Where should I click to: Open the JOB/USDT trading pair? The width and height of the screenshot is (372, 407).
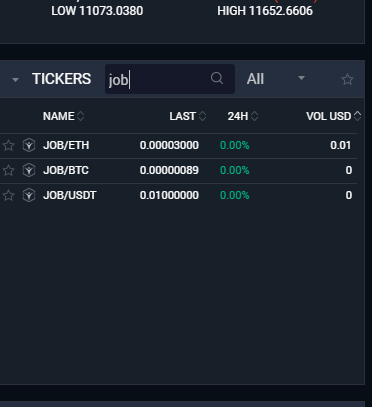click(x=178, y=196)
